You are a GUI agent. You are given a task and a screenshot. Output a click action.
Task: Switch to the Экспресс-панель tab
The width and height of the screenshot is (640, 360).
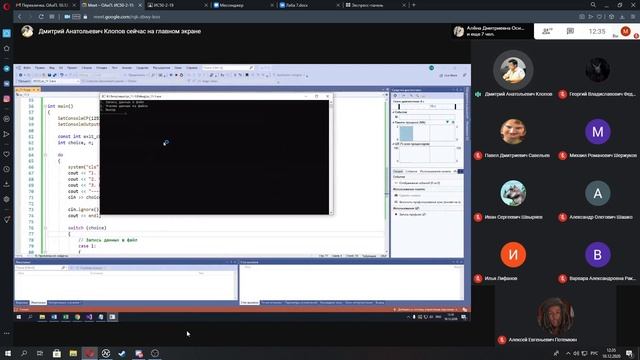coord(376,5)
